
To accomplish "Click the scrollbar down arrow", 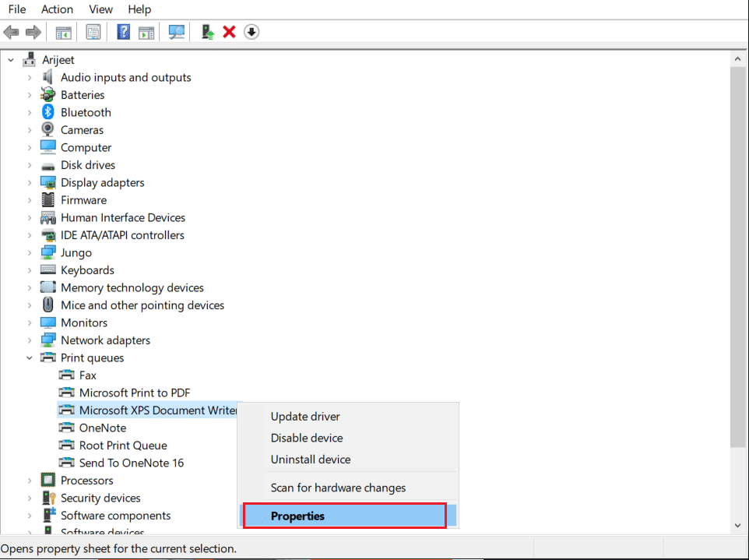I will coord(737,526).
